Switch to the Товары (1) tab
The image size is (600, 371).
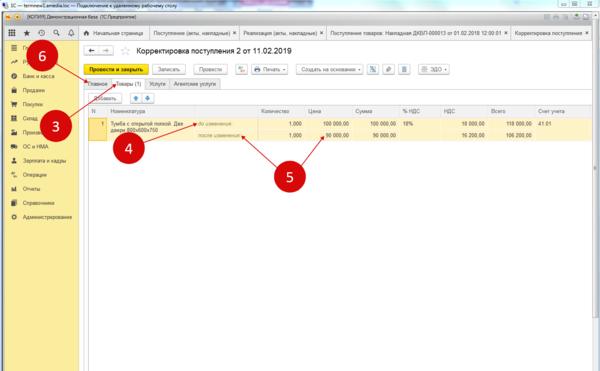click(x=129, y=84)
